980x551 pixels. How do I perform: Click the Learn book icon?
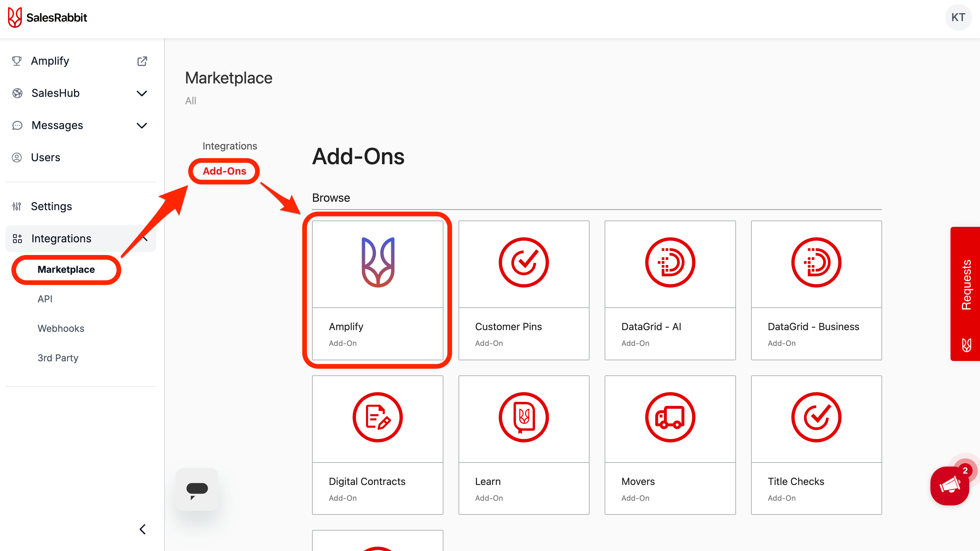[524, 417]
